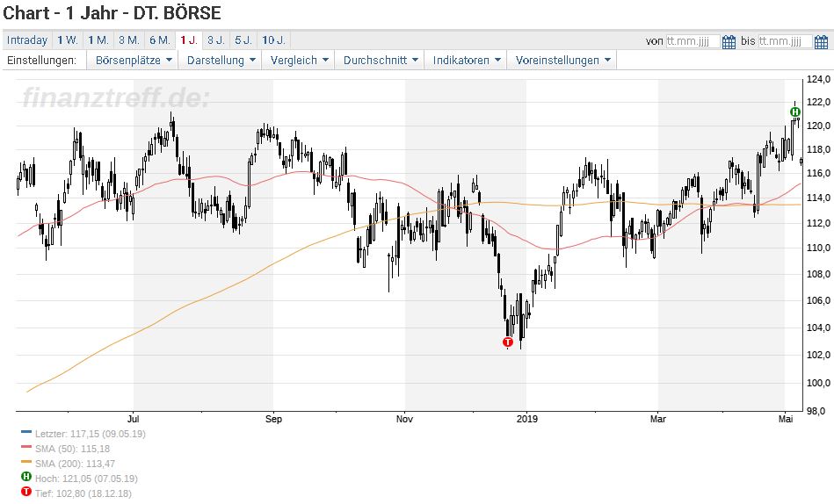Viewport: 834px width, 504px height.
Task: Click the orange SMA (200) legend color swatch
Action: tap(26, 462)
